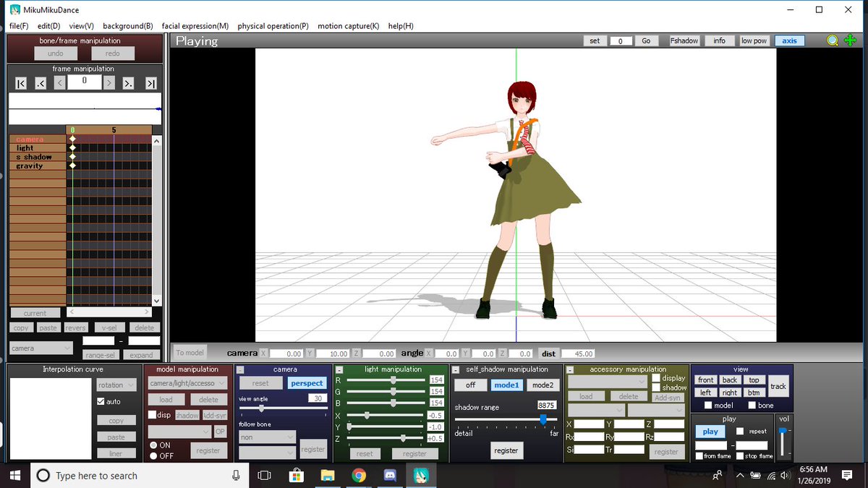The height and width of the screenshot is (488, 868).
Task: Collapse the light manipulation panel
Action: tap(338, 369)
